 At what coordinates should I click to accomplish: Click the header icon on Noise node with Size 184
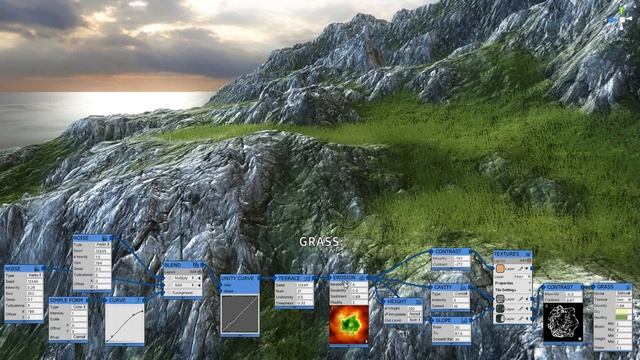click(x=104, y=238)
